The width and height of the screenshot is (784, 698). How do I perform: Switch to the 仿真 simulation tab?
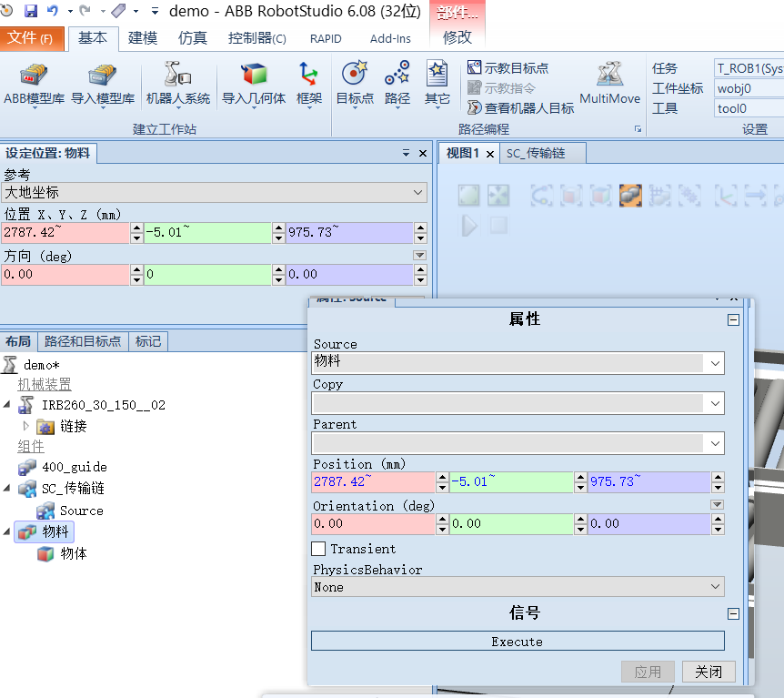(x=193, y=38)
